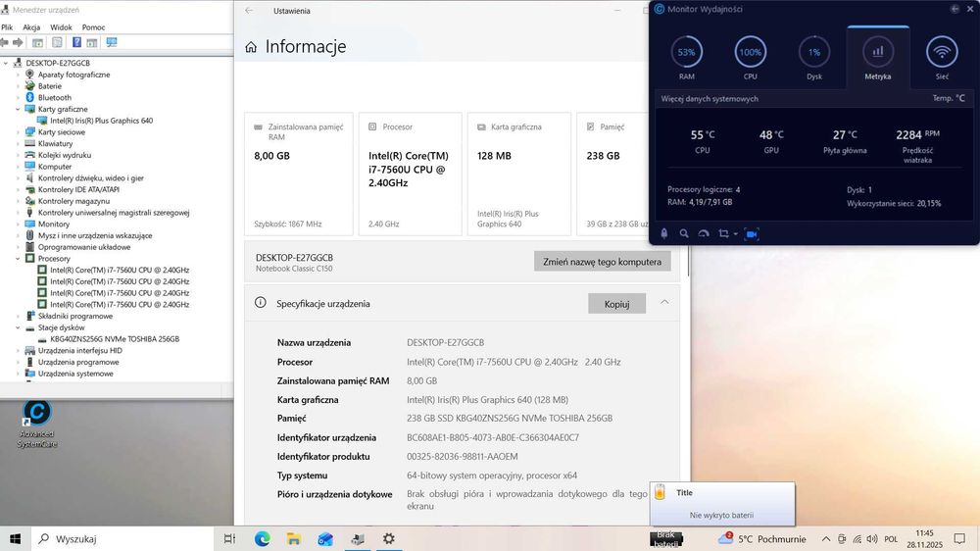Expand the Baterie node
The height and width of the screenshot is (551, 980).
(18, 86)
